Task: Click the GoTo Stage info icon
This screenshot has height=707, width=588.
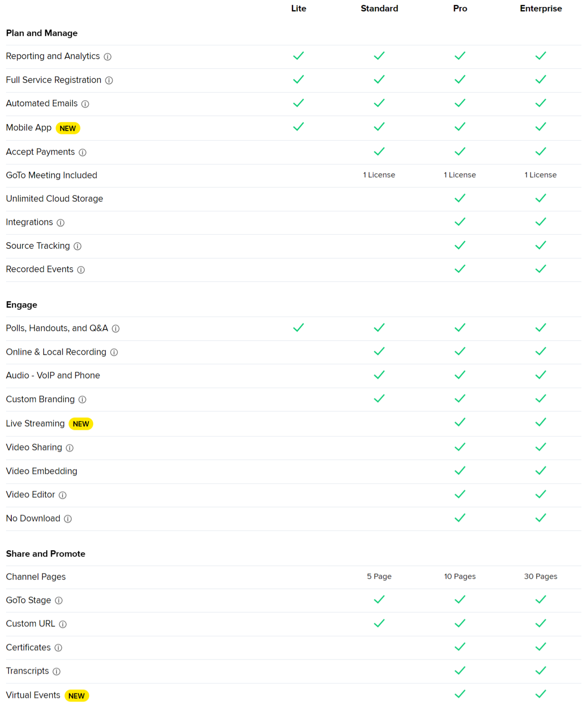Action: point(59,601)
